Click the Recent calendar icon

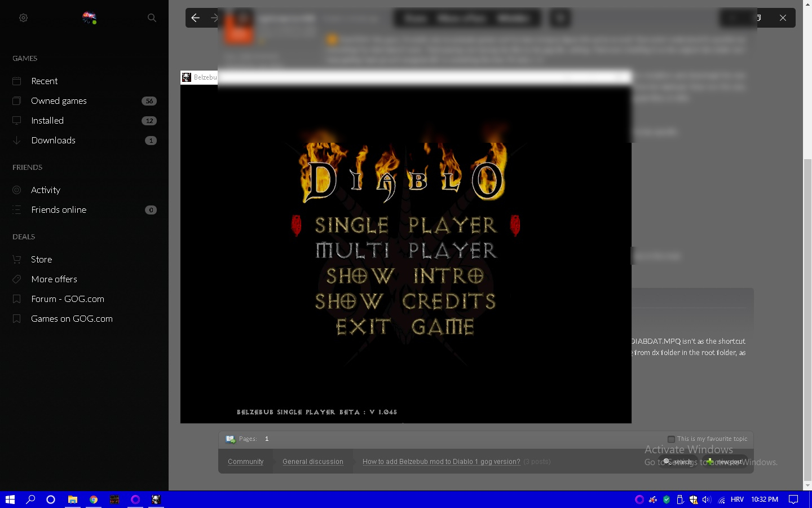(17, 81)
